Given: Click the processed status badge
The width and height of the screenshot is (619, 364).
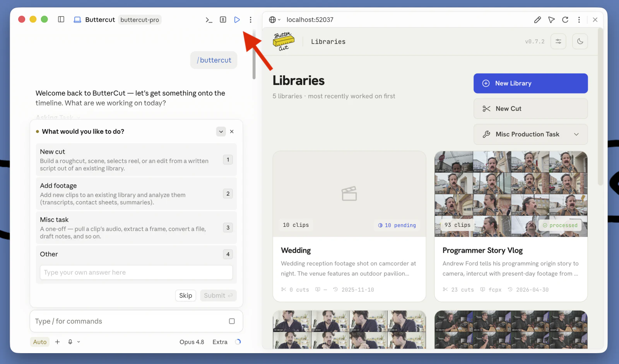Looking at the screenshot, I should point(560,225).
